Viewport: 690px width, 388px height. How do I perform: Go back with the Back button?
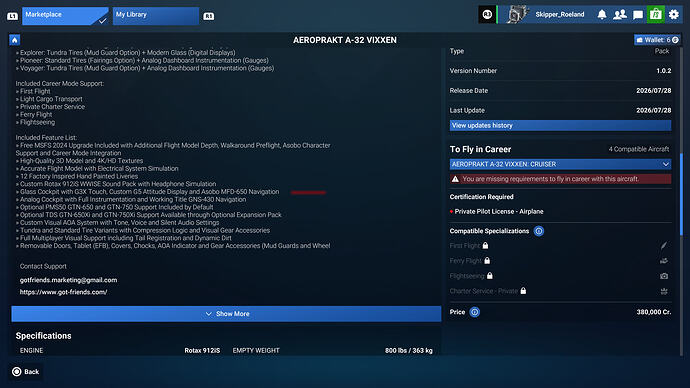(x=26, y=372)
